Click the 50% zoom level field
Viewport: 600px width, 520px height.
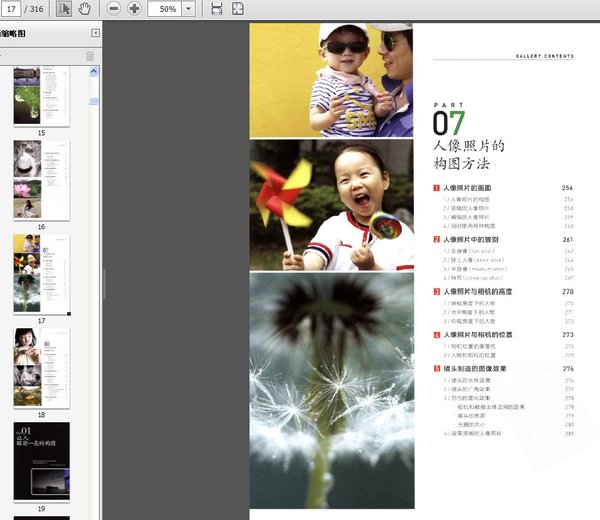click(165, 9)
